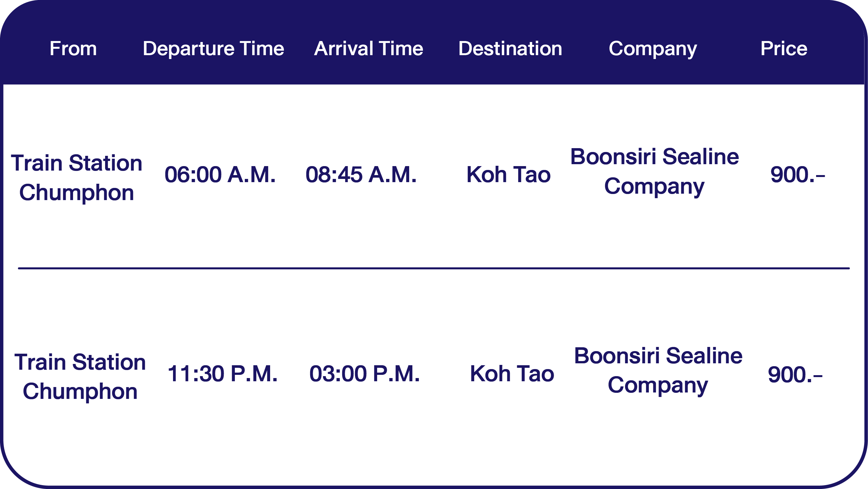Click the 08:45 A.M. arrival time
The height and width of the screenshot is (489, 868).
point(361,175)
